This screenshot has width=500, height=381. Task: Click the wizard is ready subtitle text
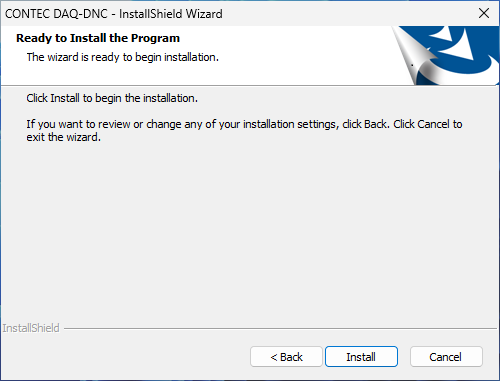coord(123,57)
